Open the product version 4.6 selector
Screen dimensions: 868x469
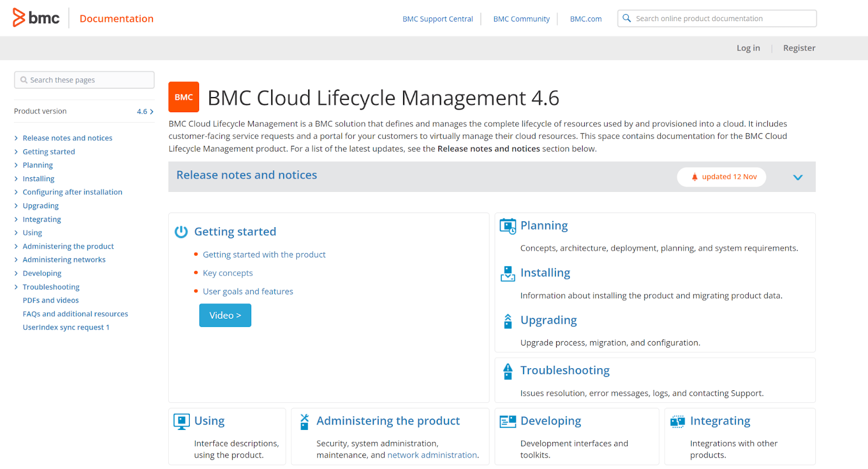(x=145, y=112)
